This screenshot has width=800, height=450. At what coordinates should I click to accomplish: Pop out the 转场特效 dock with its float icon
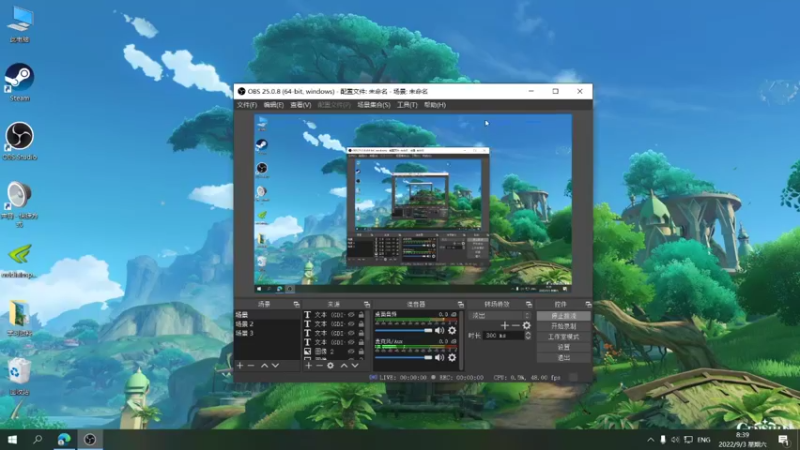[529, 304]
